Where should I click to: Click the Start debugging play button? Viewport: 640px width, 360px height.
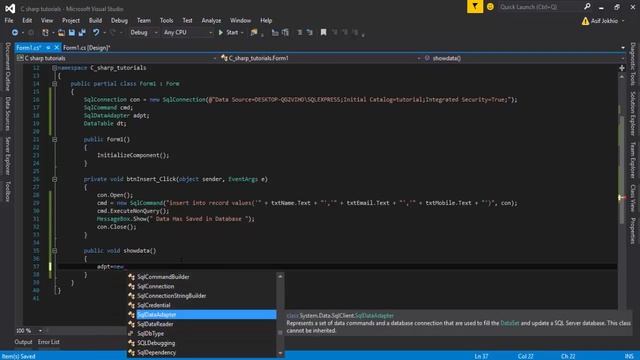pos(221,32)
